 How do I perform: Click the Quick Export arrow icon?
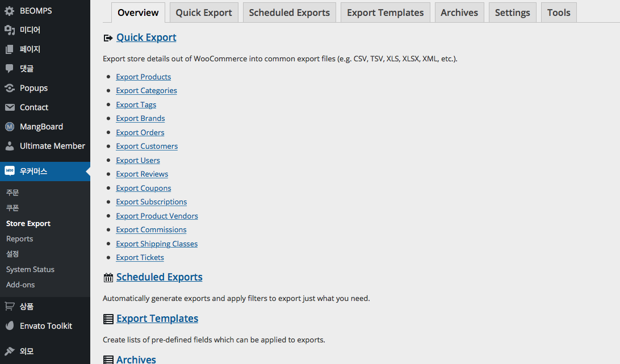[108, 38]
